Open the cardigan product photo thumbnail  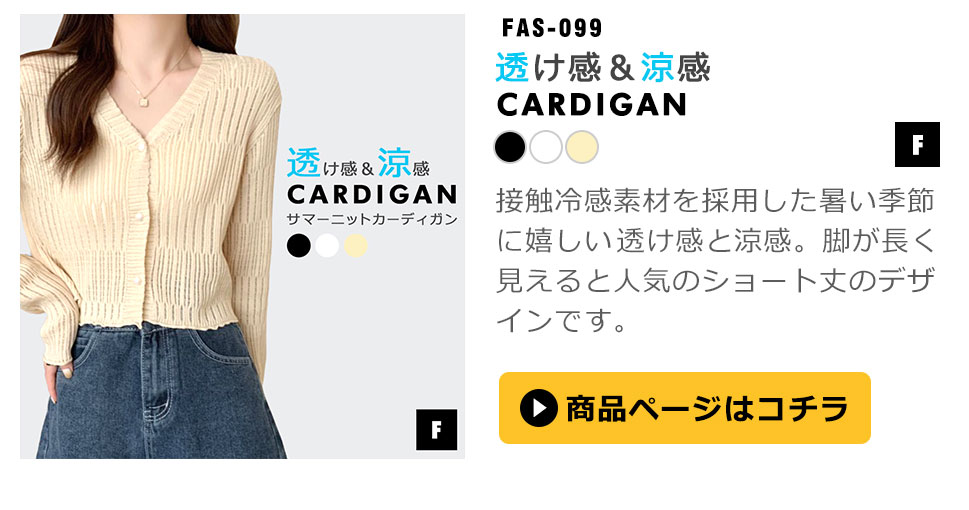click(x=242, y=236)
